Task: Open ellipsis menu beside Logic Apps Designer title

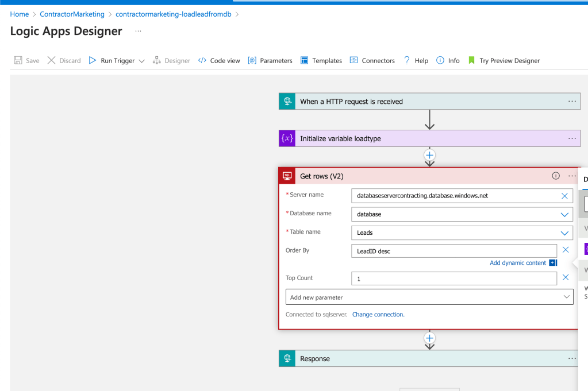Action: [138, 31]
